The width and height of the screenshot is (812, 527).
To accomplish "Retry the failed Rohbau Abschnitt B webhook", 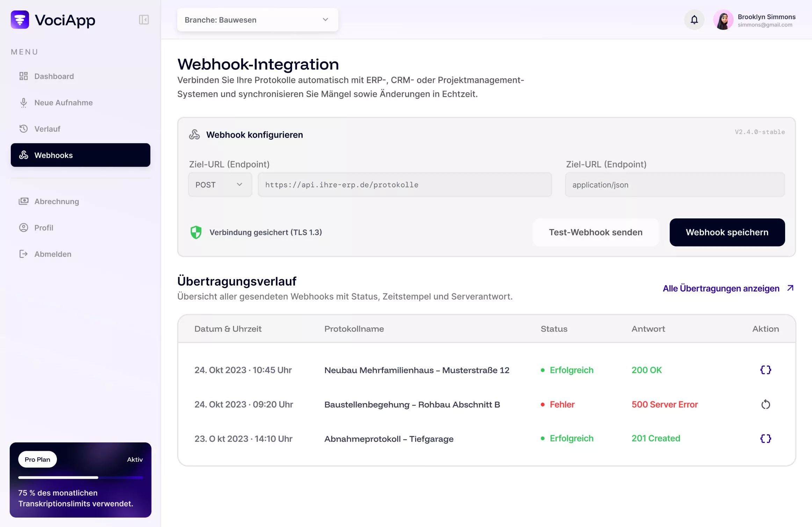I will tap(765, 404).
